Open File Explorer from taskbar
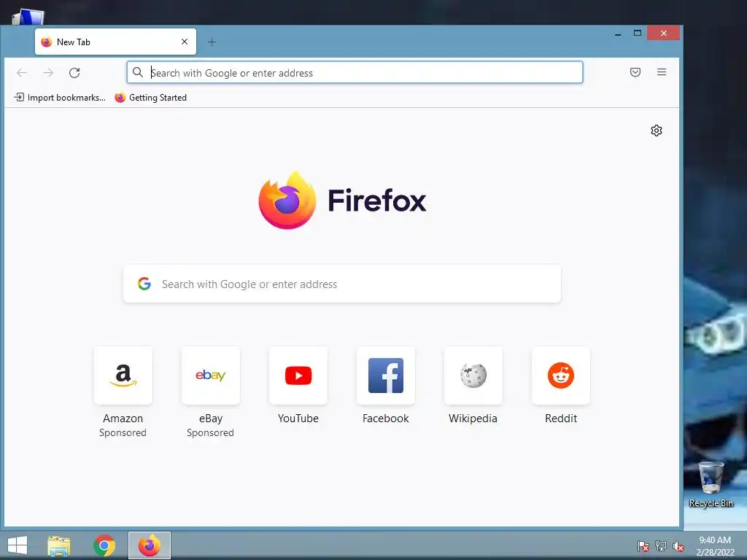 pyautogui.click(x=59, y=545)
